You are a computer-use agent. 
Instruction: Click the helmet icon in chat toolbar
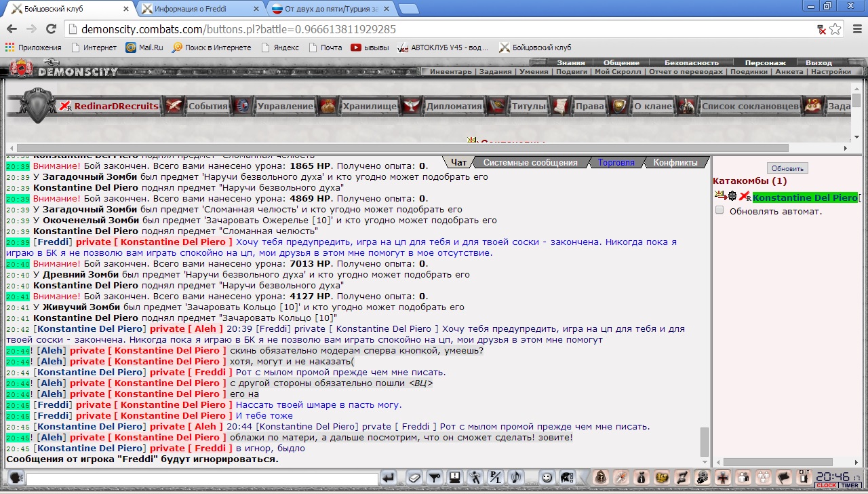coord(567,477)
